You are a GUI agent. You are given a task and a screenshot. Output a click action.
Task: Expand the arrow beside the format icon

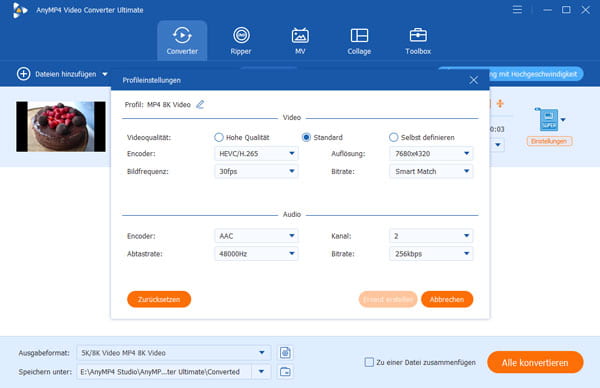(563, 120)
